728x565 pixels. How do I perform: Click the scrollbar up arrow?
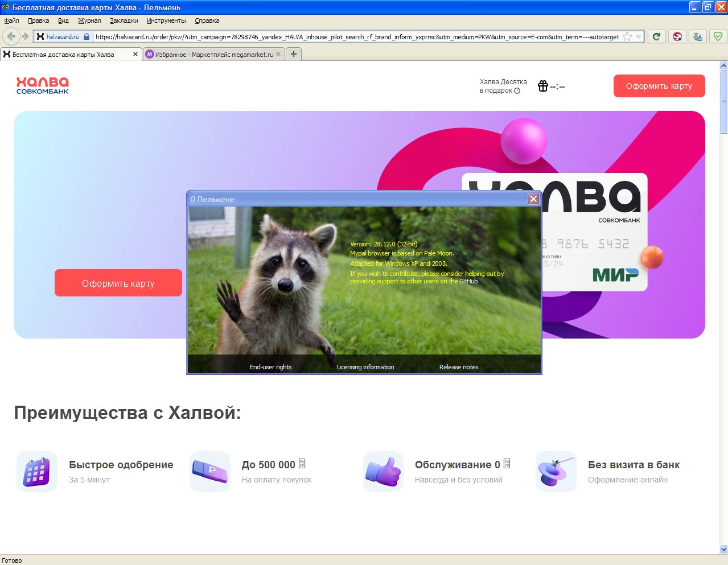pyautogui.click(x=723, y=66)
